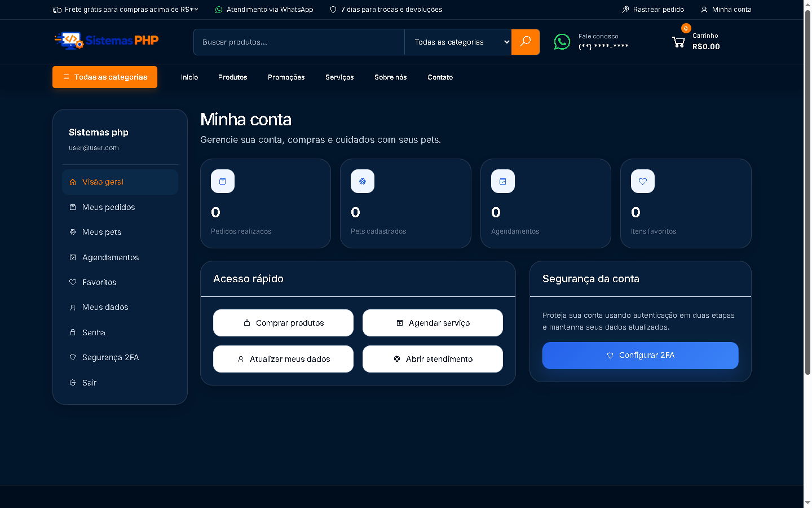Open Serviços in navigation menu
Screen dimensions: 812x508
tap(339, 77)
